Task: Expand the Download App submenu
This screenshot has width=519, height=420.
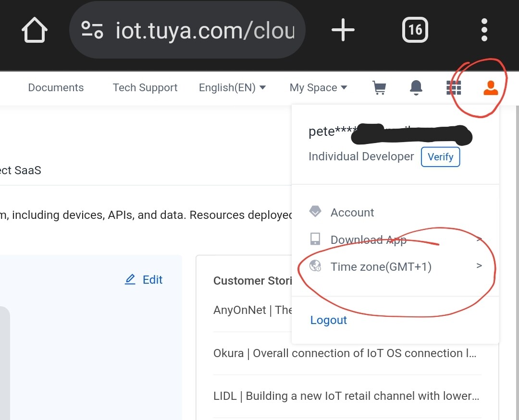Action: click(368, 240)
